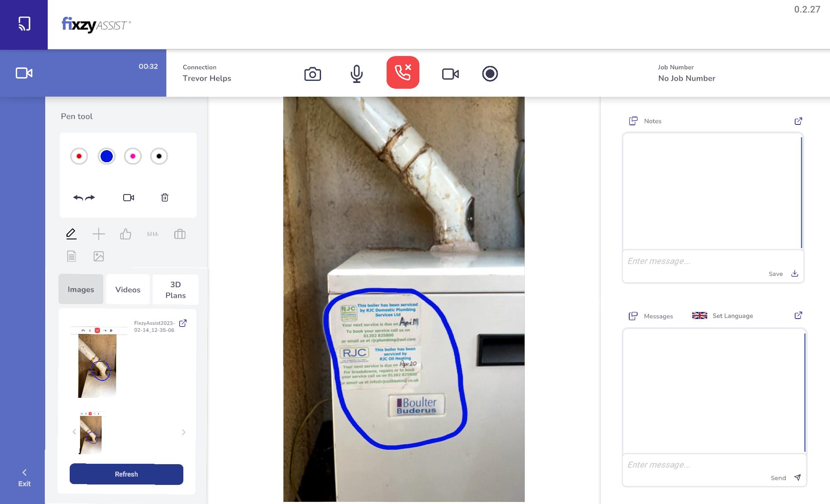Open Set Language selector
830x504 pixels.
pos(732,316)
